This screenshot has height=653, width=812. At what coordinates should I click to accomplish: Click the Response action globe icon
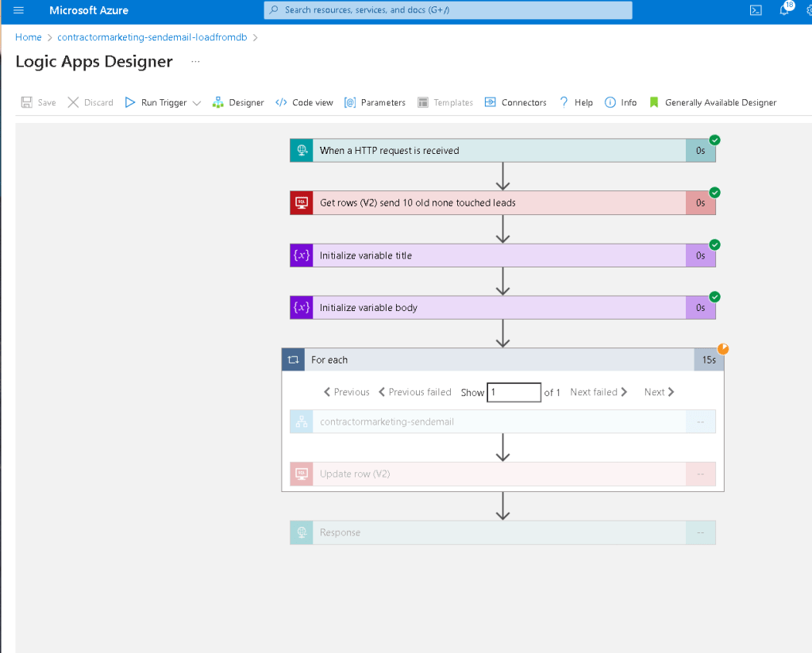302,533
